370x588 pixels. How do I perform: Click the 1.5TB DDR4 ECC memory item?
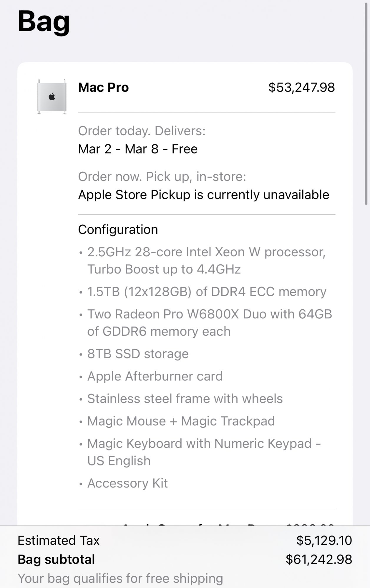(x=207, y=292)
